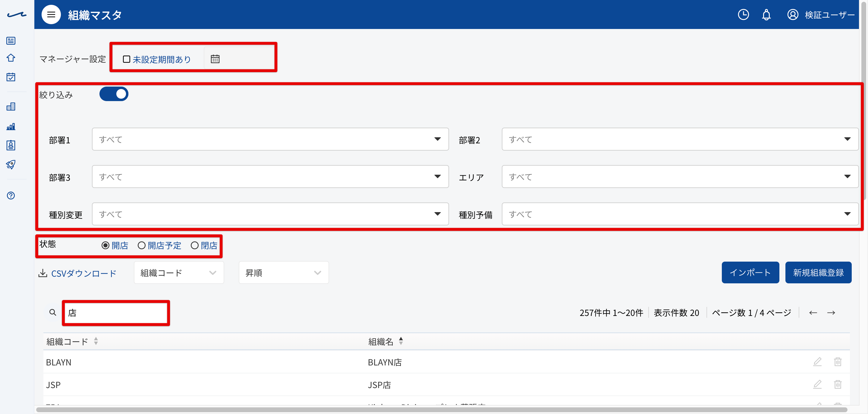
Task: Click the CSVダウンロード link
Action: [83, 273]
